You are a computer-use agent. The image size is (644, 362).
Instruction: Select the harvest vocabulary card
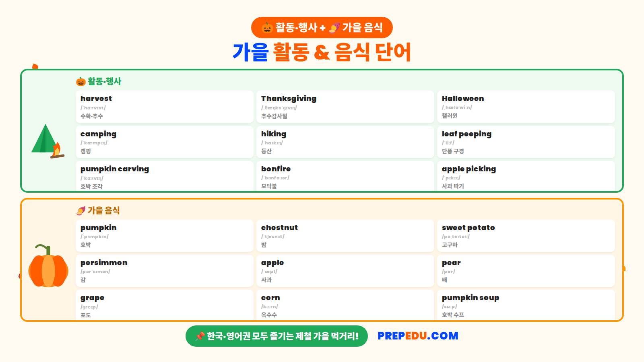(x=165, y=107)
